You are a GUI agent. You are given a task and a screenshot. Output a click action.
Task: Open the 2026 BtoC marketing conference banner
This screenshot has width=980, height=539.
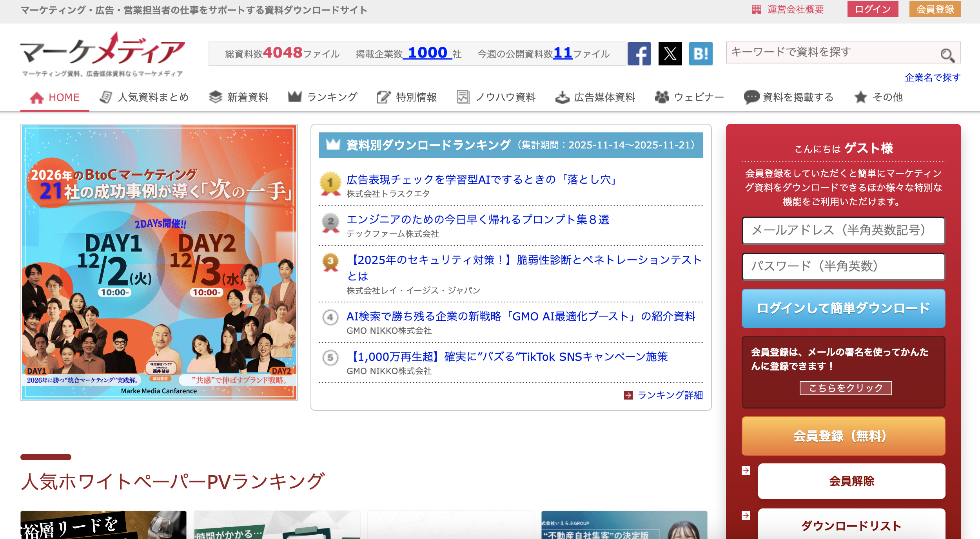pos(159,262)
